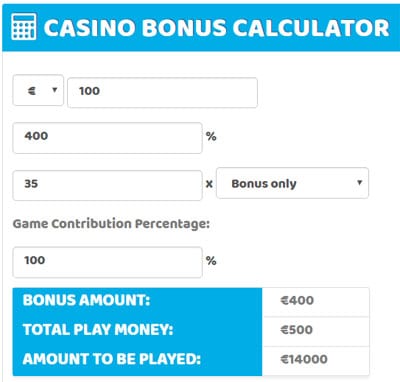The width and height of the screenshot is (400, 382).
Task: Click the €14000 amount to be played value
Action: click(304, 359)
